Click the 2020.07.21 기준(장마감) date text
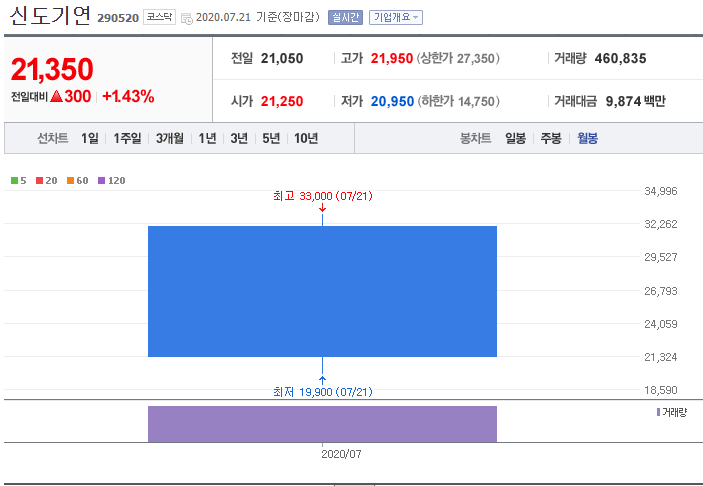 [x=258, y=17]
